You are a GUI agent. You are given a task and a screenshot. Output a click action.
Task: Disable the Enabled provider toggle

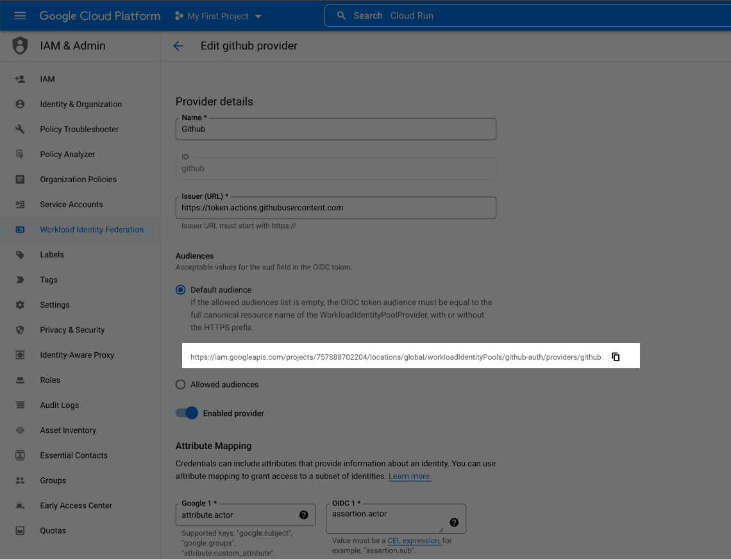(x=187, y=413)
